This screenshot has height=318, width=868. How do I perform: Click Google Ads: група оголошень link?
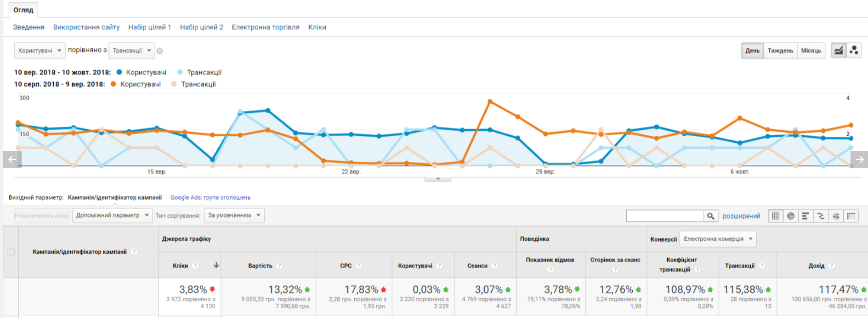[210, 197]
